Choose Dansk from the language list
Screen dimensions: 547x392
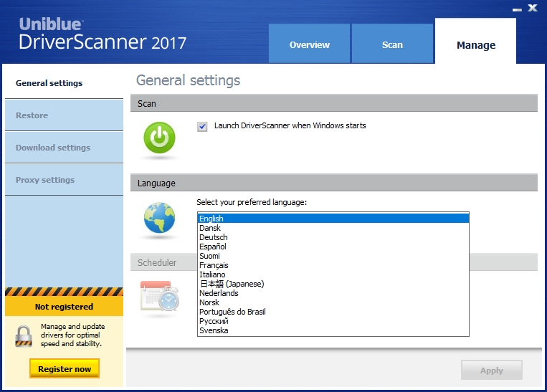333,228
